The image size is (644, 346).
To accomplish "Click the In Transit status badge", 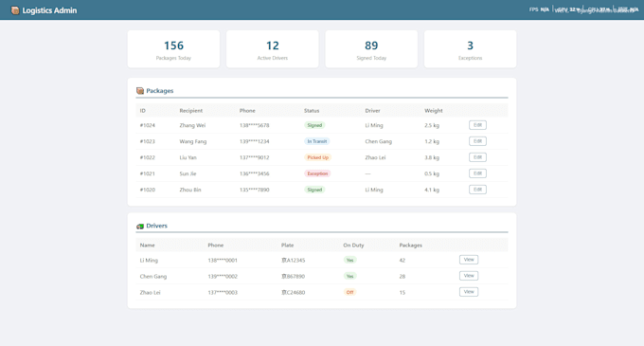I will (317, 141).
